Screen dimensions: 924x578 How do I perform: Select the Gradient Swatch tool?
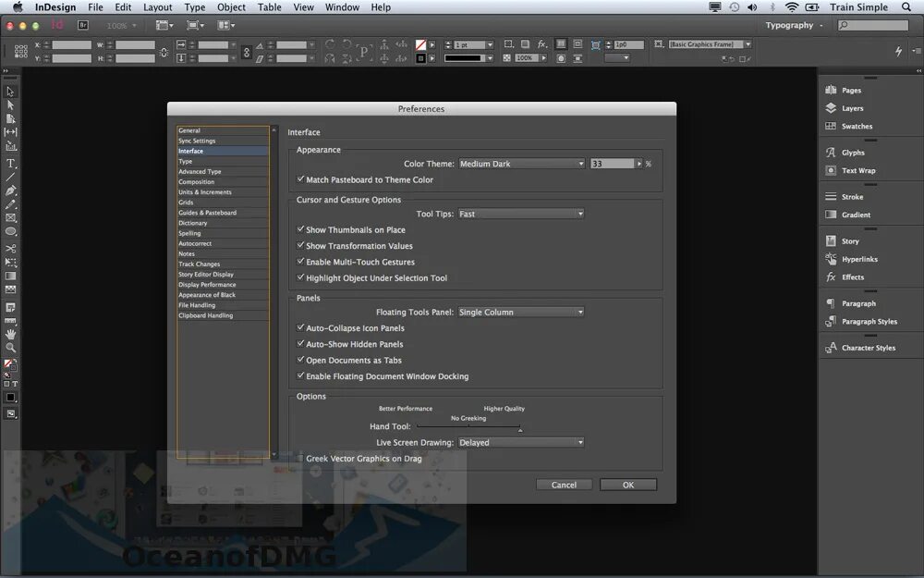click(10, 276)
